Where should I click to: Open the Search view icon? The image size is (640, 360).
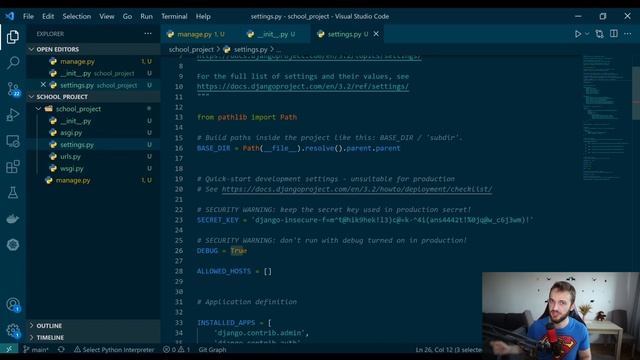[x=13, y=63]
